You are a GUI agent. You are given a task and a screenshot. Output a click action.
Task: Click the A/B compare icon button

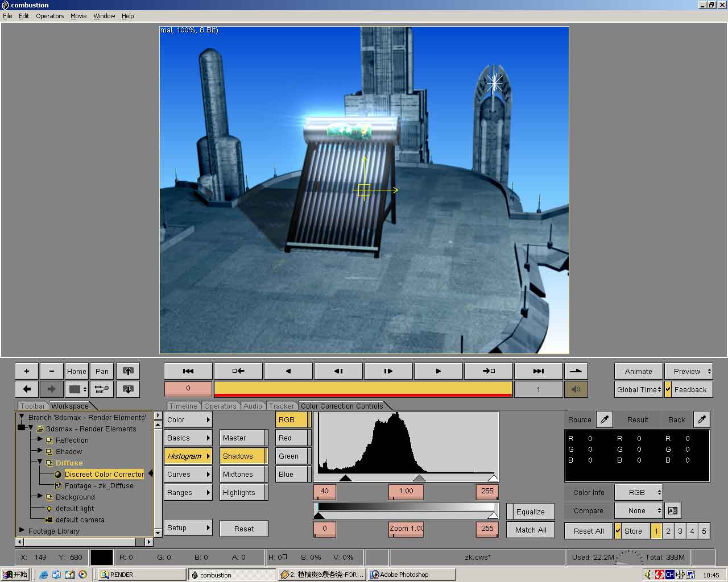pos(672,510)
